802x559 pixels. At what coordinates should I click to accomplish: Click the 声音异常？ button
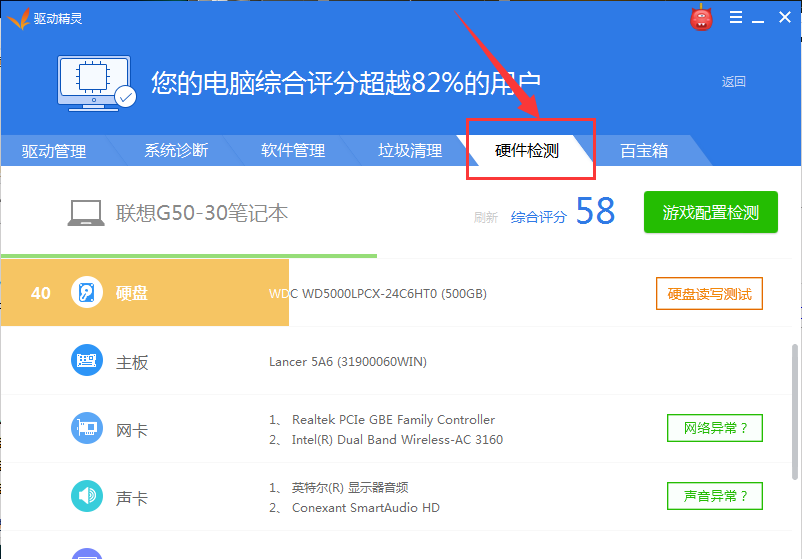[715, 496]
